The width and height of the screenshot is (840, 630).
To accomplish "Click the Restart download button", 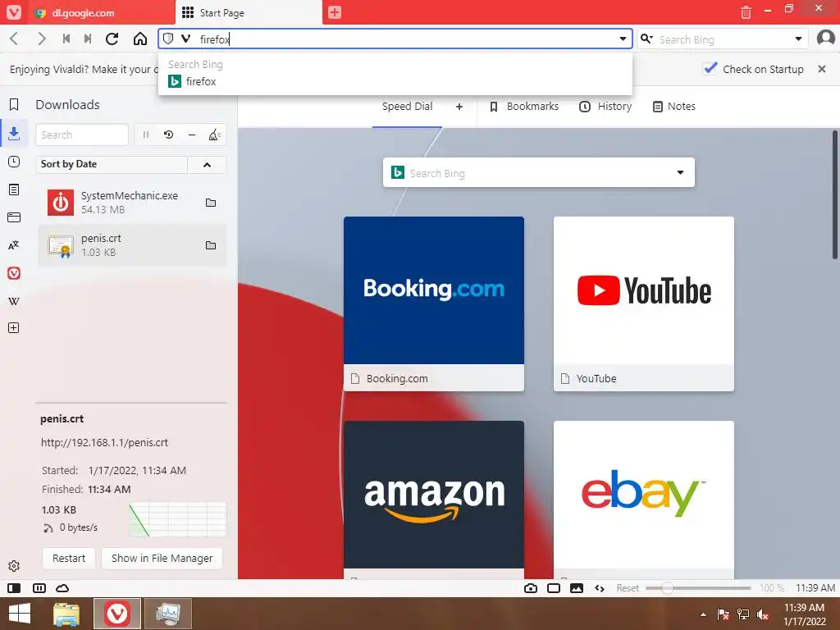I will 69,558.
